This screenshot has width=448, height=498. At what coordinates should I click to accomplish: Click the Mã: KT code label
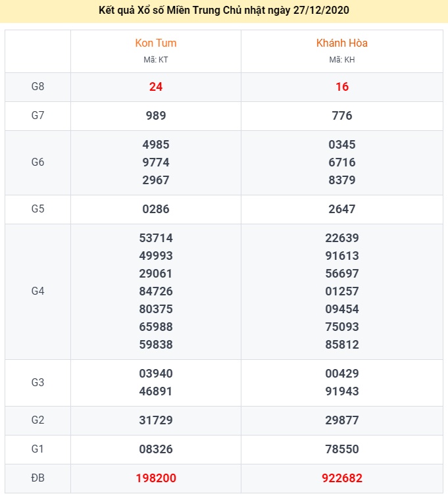click(156, 60)
